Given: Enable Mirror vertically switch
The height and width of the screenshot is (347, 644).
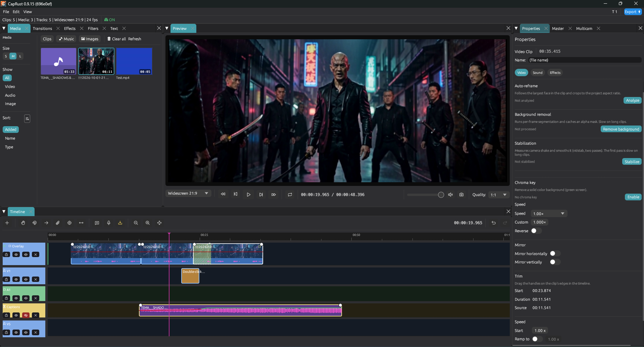Looking at the screenshot, I should [555, 262].
